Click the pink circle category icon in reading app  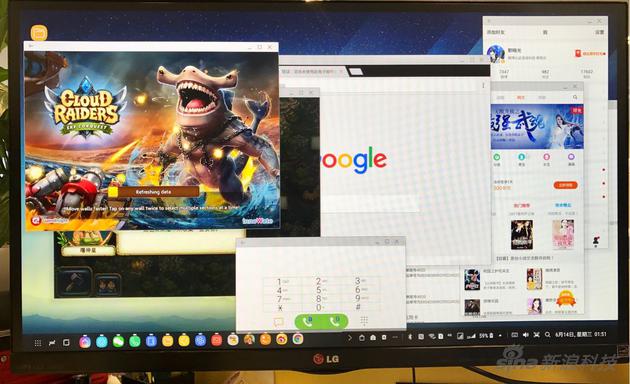(x=546, y=157)
